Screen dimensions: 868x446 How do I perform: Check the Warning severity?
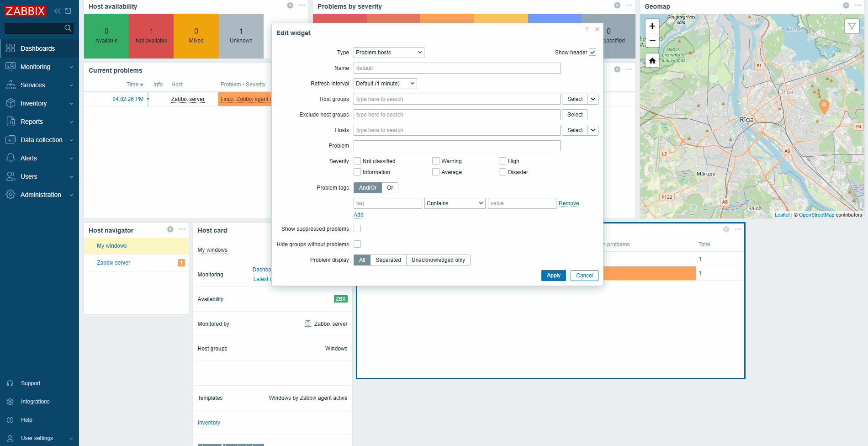(436, 161)
